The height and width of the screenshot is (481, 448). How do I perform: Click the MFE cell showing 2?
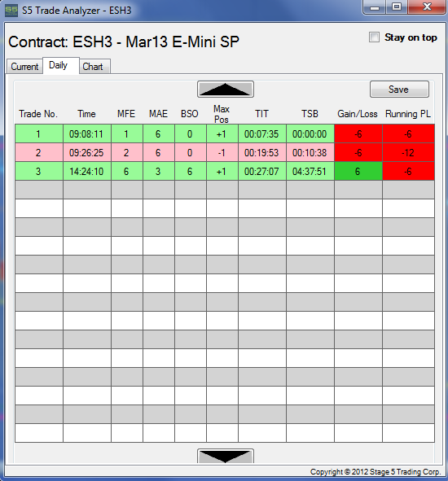(127, 152)
